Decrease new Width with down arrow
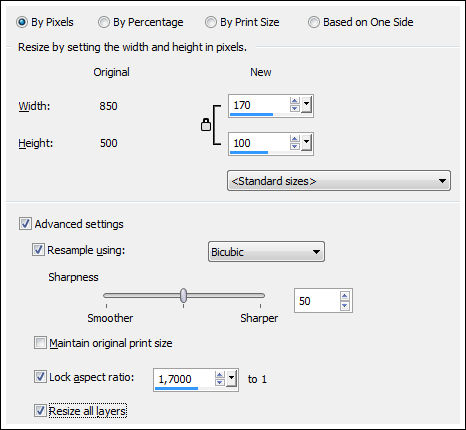This screenshot has width=466, height=430. tap(295, 109)
